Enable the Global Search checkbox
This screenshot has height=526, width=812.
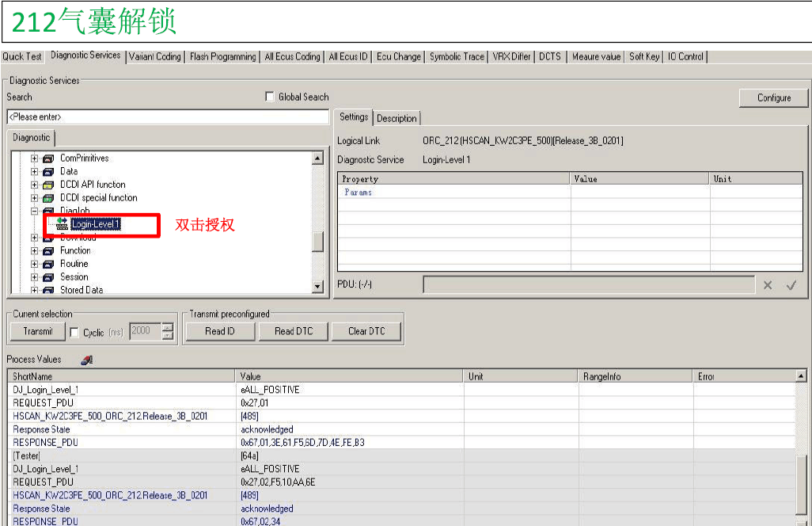click(x=271, y=97)
